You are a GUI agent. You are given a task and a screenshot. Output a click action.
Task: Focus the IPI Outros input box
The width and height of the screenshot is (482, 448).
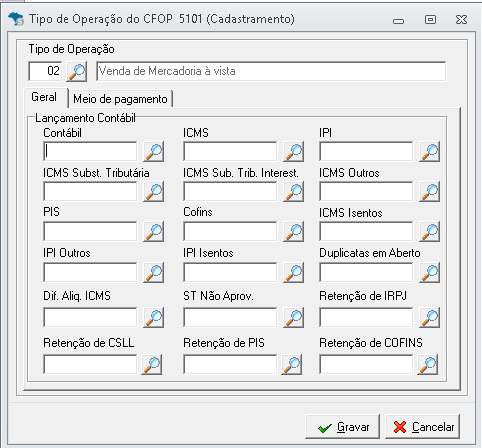point(90,272)
